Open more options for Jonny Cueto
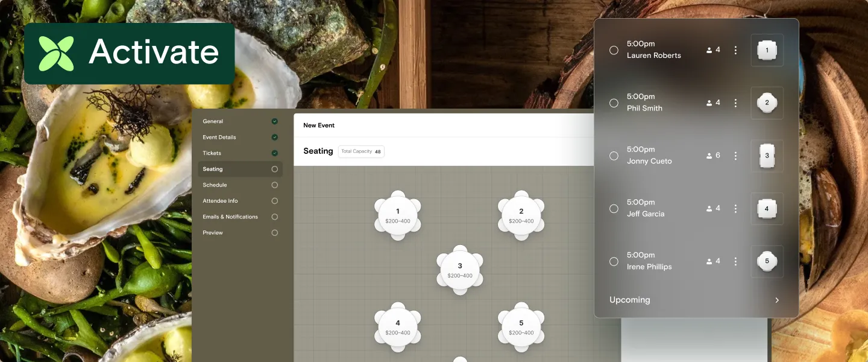 click(735, 156)
